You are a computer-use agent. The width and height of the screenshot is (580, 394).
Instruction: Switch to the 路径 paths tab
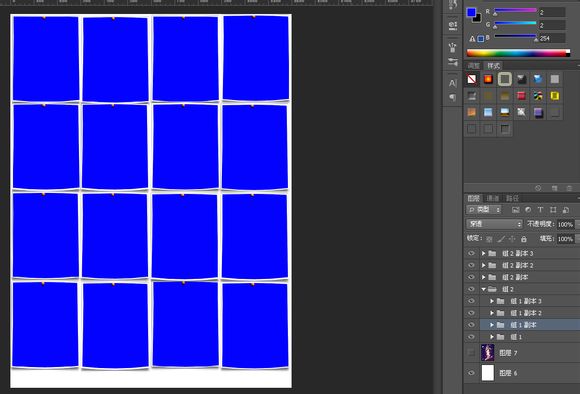point(512,199)
